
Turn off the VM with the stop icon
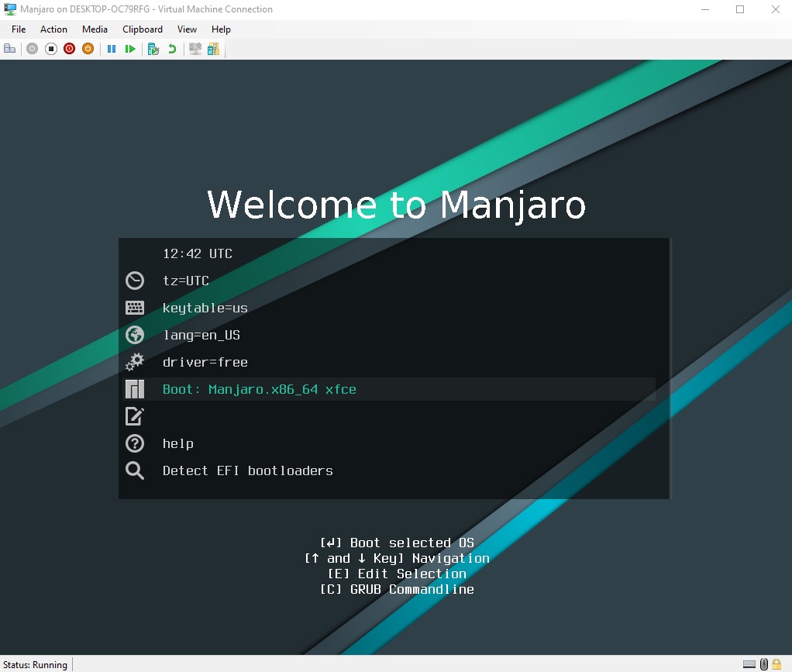[x=50, y=49]
